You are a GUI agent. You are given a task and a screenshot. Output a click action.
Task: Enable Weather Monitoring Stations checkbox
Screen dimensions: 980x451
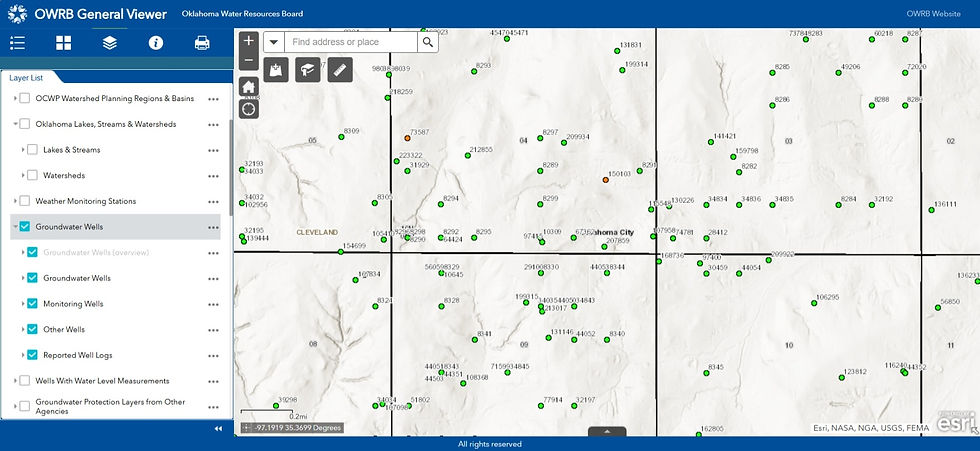[x=24, y=201]
